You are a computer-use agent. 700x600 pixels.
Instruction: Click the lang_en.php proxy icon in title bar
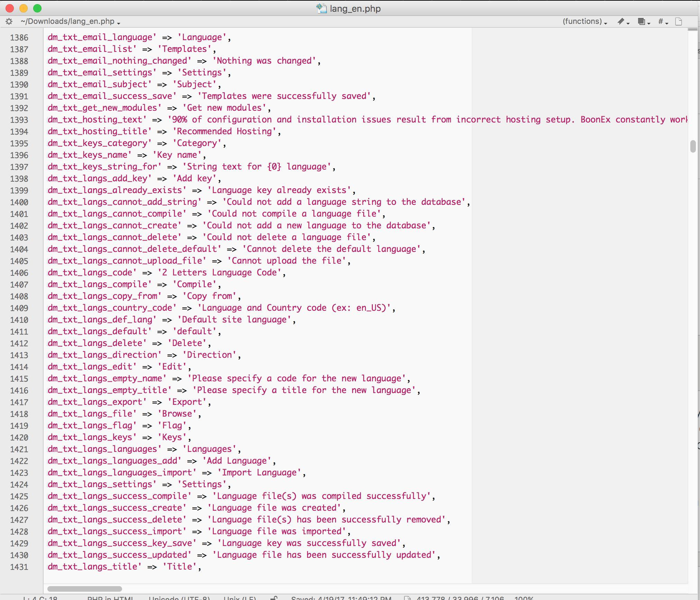tap(322, 8)
